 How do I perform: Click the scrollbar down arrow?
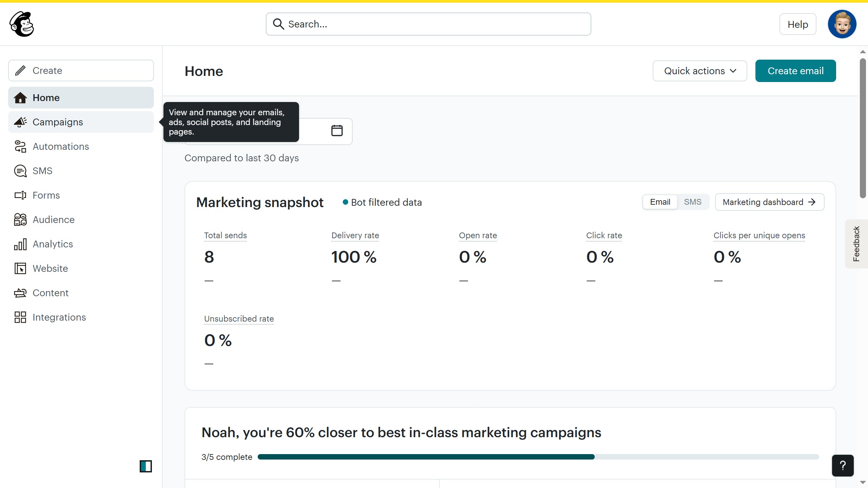[863, 482]
